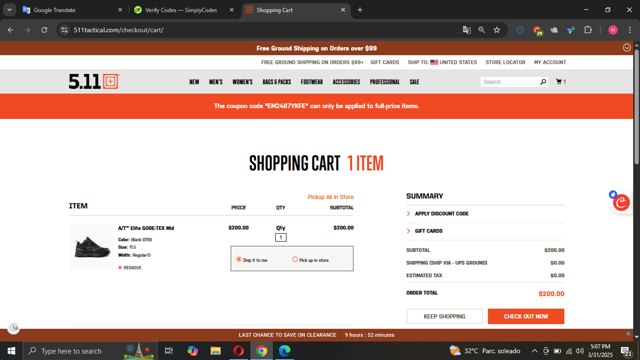
Task: Open the WOMEN'S navigation menu
Action: coord(242,82)
